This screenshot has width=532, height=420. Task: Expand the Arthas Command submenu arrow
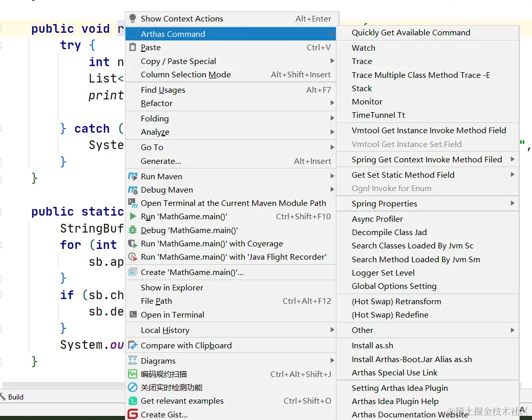[332, 34]
